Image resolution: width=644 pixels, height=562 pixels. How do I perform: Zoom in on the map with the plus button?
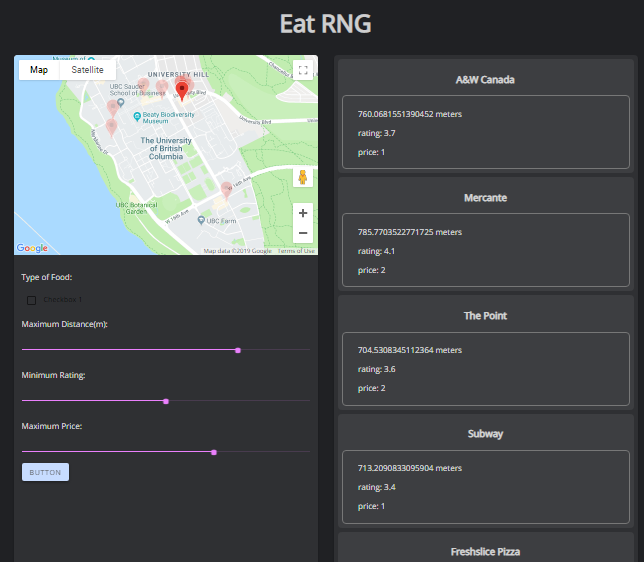coord(303,213)
